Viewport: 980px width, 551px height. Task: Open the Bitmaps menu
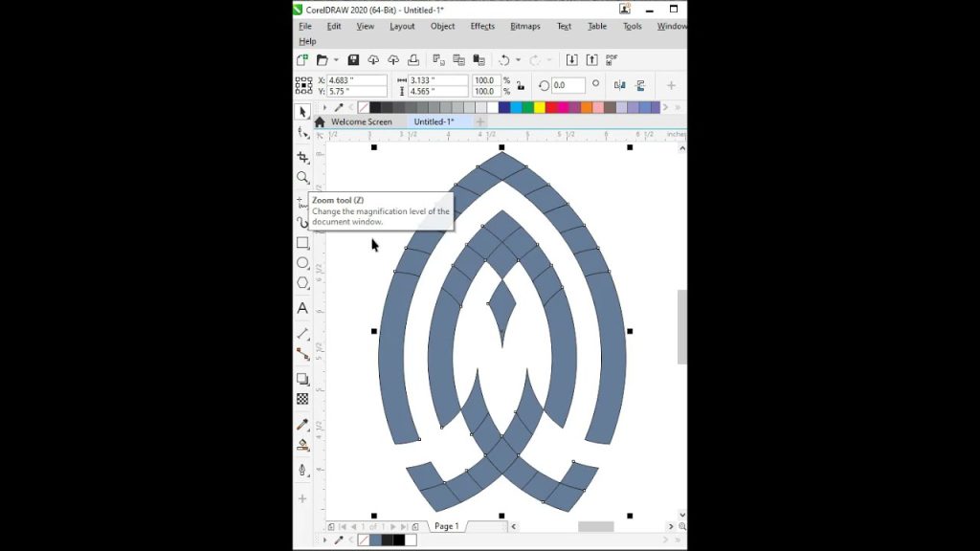pyautogui.click(x=523, y=26)
